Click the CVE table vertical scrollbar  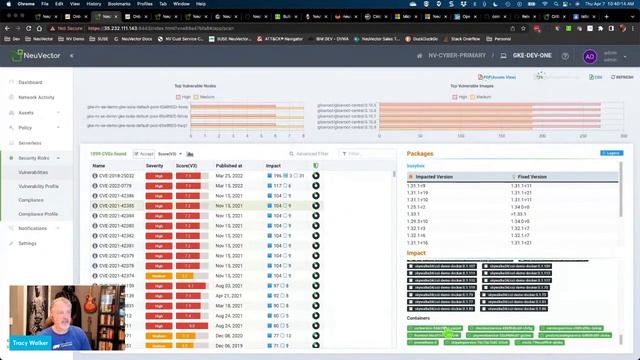click(x=394, y=174)
